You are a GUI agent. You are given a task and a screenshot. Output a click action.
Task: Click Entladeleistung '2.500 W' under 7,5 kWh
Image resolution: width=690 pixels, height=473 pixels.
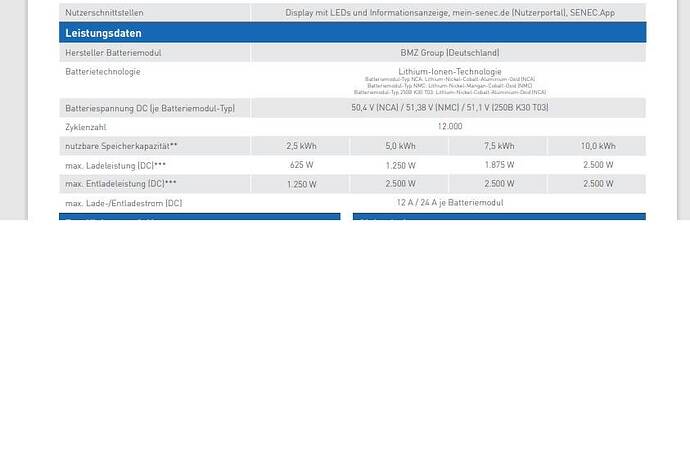point(499,184)
